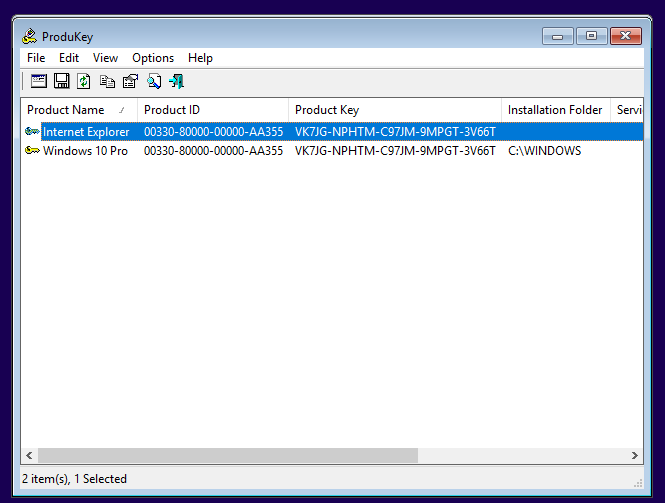Viewport: 665px width, 503px height.
Task: Open the Help menu
Action: click(200, 58)
